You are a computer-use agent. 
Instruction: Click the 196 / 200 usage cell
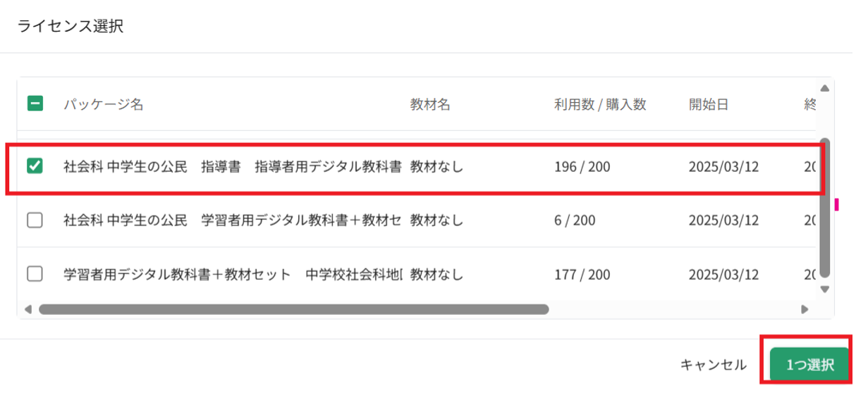point(582,167)
